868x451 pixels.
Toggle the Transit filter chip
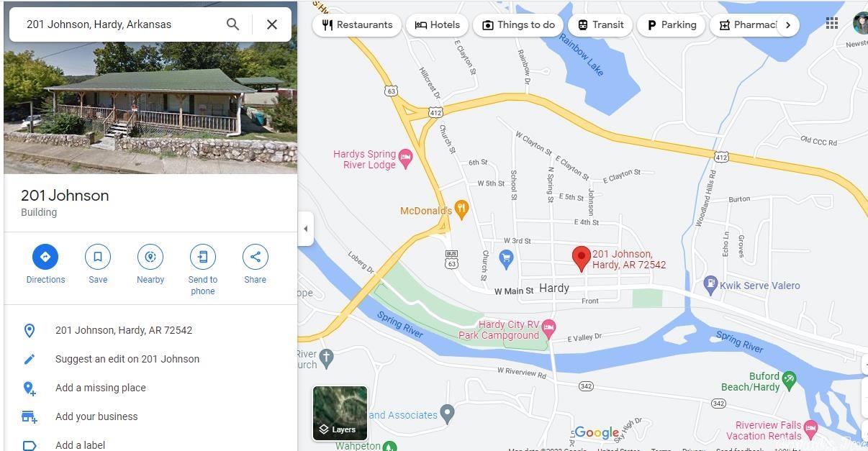pos(600,24)
